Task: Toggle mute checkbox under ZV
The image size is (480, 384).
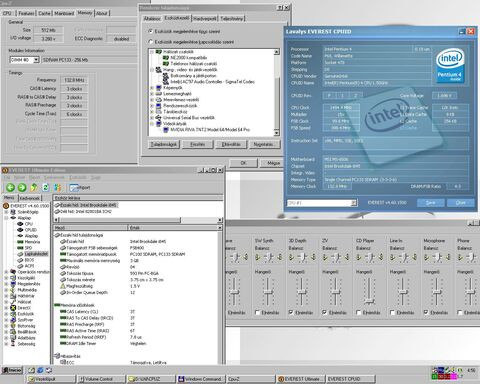Action: coord(325,313)
